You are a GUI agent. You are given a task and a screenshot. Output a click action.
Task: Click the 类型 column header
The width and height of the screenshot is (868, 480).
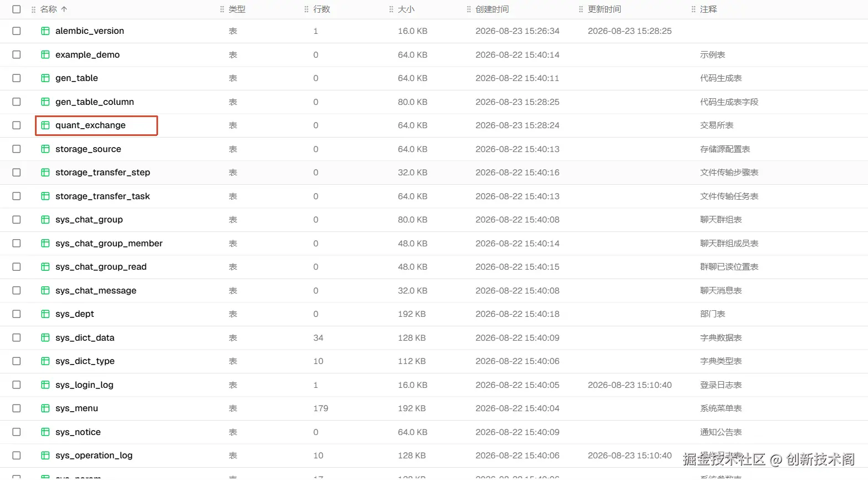click(237, 9)
